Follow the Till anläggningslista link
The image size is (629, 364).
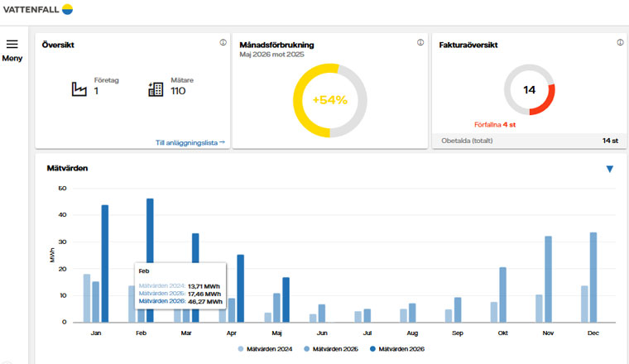(x=190, y=143)
